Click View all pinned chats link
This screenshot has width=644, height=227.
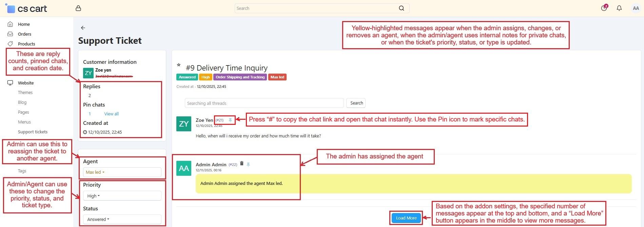[111, 114]
